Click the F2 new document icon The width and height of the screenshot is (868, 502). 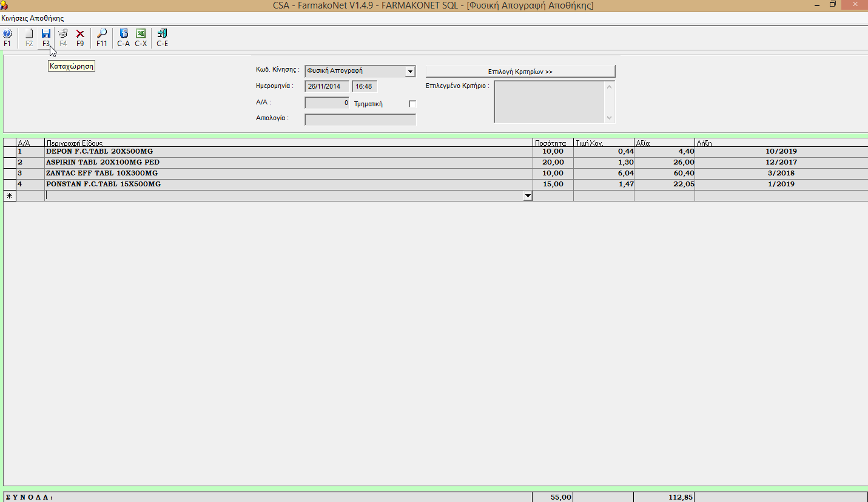29,38
